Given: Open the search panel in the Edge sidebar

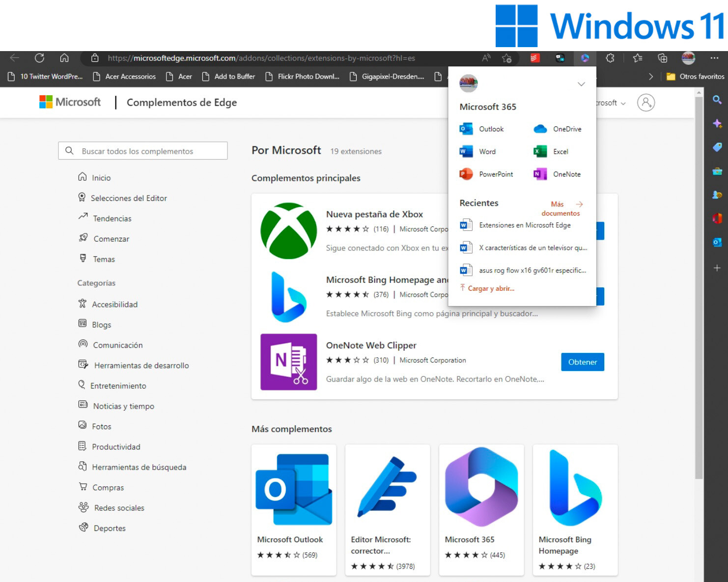Looking at the screenshot, I should click(717, 100).
